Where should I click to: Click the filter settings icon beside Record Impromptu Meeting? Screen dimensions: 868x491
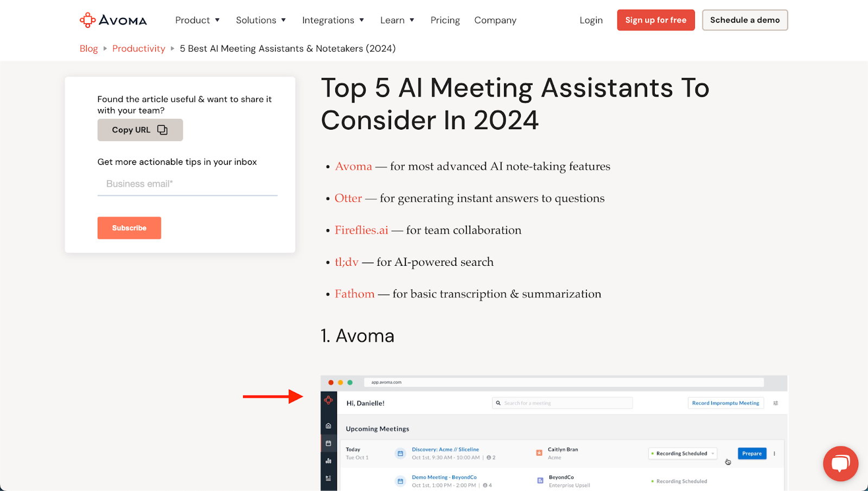coord(776,403)
